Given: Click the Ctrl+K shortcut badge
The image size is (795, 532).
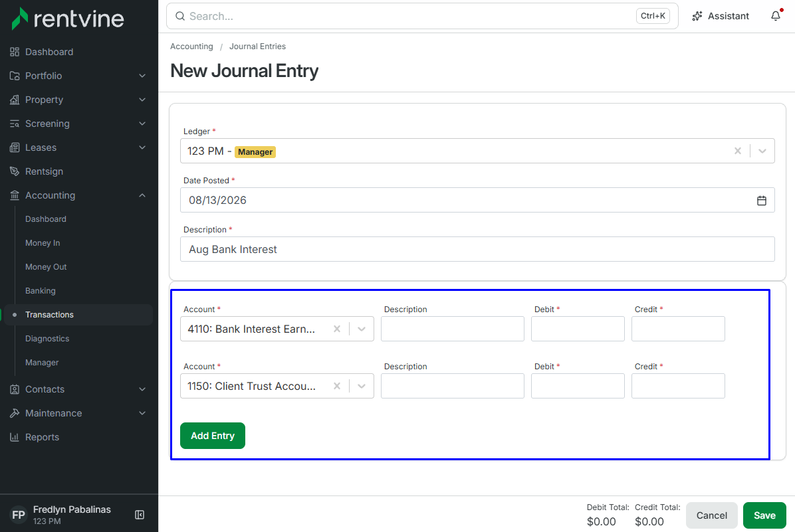Looking at the screenshot, I should [x=653, y=16].
